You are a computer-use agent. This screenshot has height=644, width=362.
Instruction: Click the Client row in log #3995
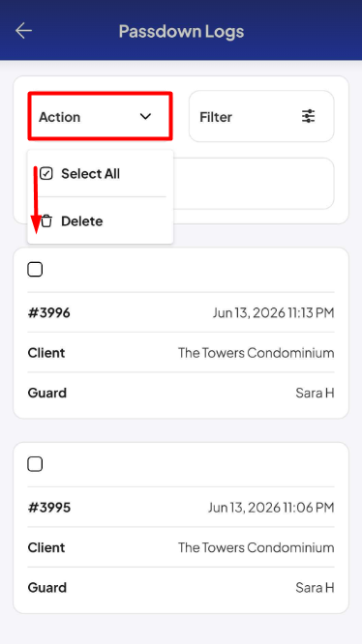[x=181, y=547]
